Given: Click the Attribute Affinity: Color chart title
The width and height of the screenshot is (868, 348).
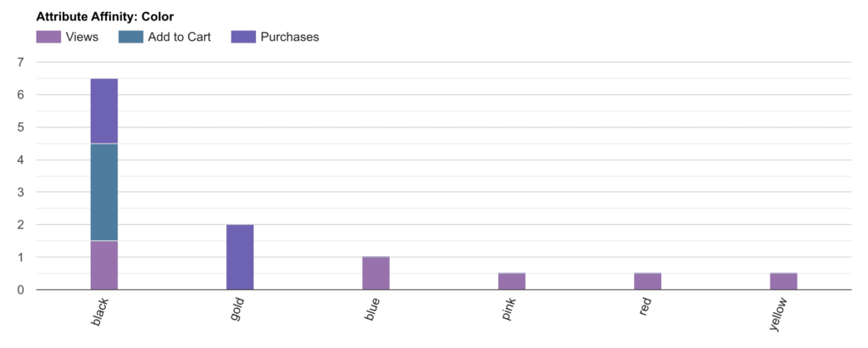Looking at the screenshot, I should (x=105, y=16).
